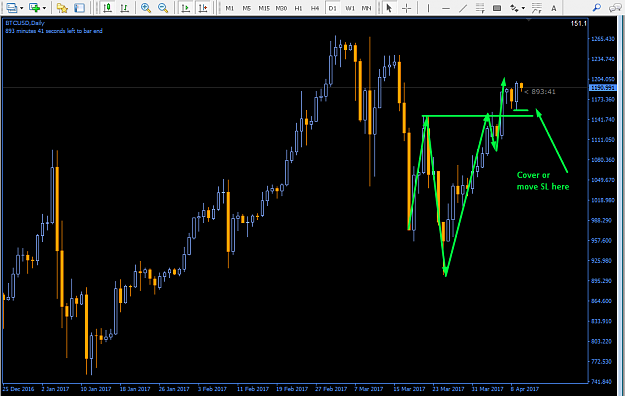Screen dimensions: 625x396
Task: Select the H4 timeframe
Action: tap(315, 8)
